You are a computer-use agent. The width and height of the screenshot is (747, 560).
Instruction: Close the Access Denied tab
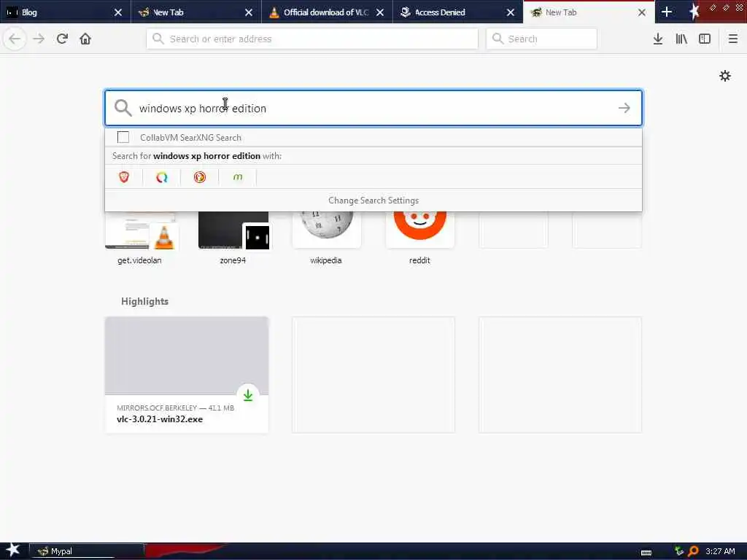pyautogui.click(x=511, y=12)
